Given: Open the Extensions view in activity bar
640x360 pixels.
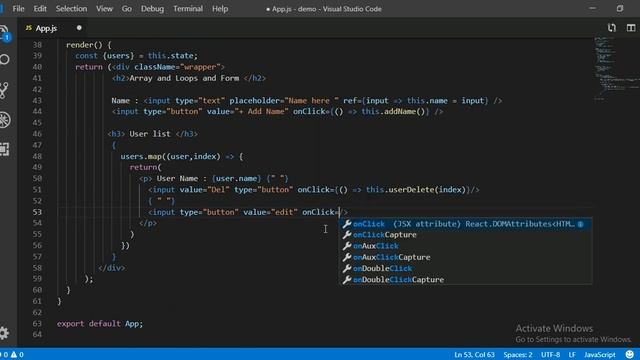Looking at the screenshot, I should point(4,149).
